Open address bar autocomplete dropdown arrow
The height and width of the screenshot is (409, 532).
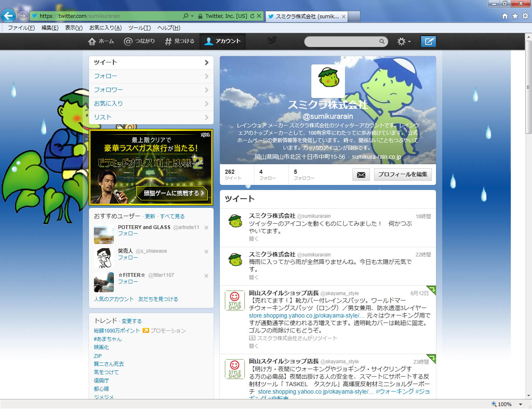(192, 16)
